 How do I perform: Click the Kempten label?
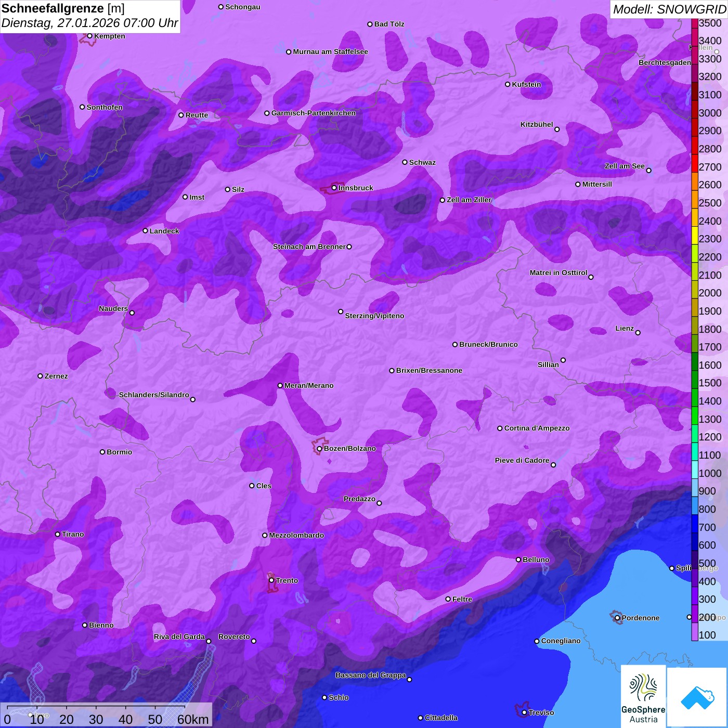pyautogui.click(x=109, y=36)
